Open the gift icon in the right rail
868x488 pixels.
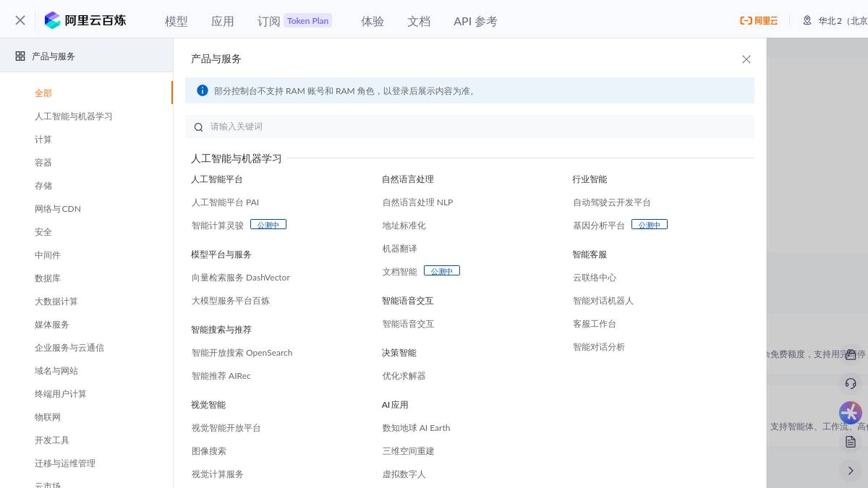pos(851,354)
